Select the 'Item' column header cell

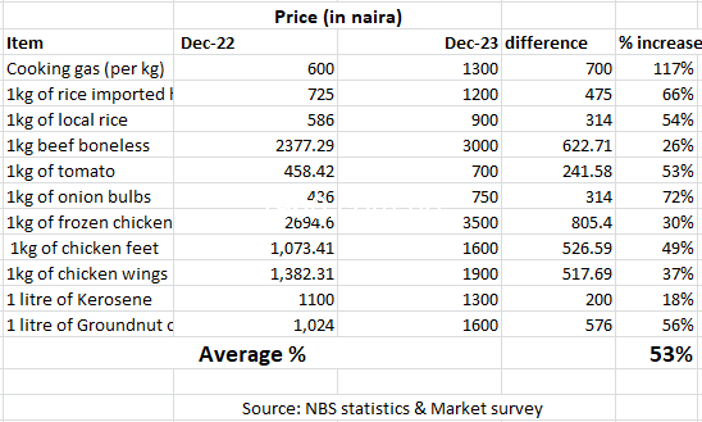[25, 43]
